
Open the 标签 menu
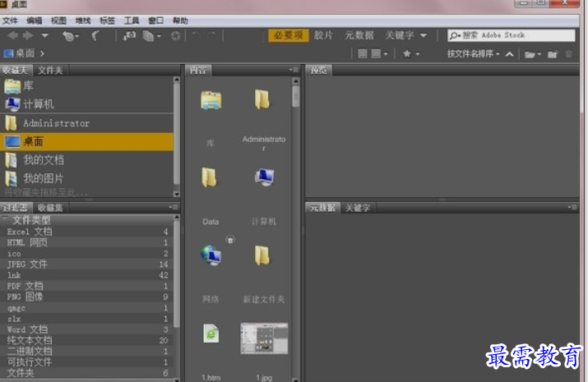coord(107,21)
